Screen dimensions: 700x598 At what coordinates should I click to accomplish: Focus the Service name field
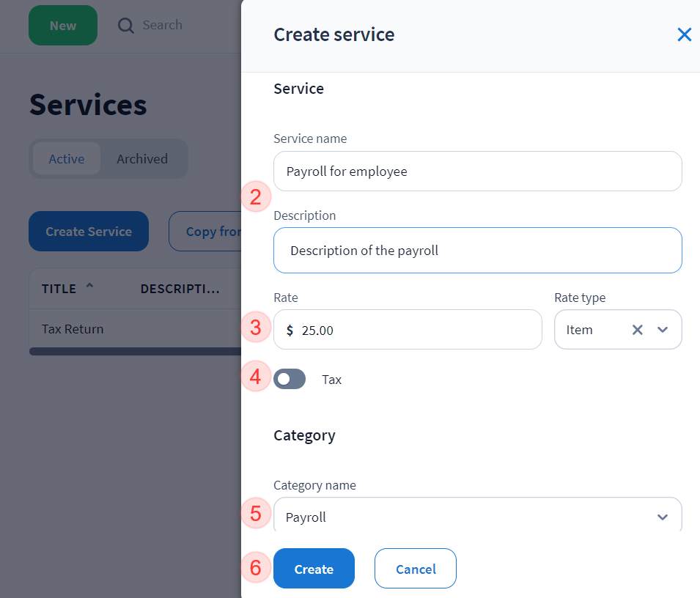pos(477,171)
